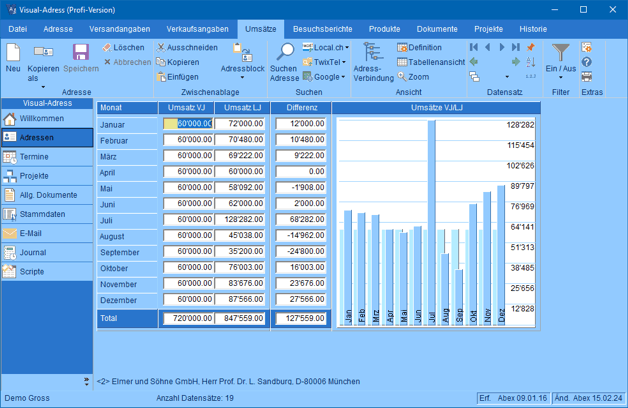Viewport: 628px width, 408px height.
Task: Open Projekte in sidebar
Action: pyautogui.click(x=47, y=176)
